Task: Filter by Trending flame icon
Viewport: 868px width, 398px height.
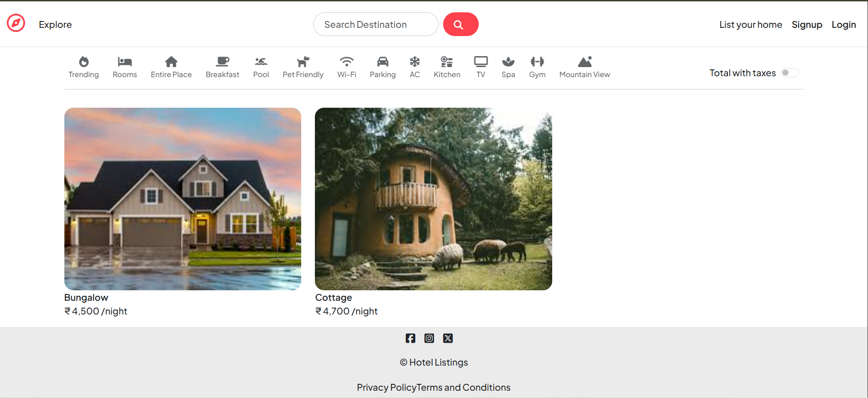Action: tap(84, 62)
